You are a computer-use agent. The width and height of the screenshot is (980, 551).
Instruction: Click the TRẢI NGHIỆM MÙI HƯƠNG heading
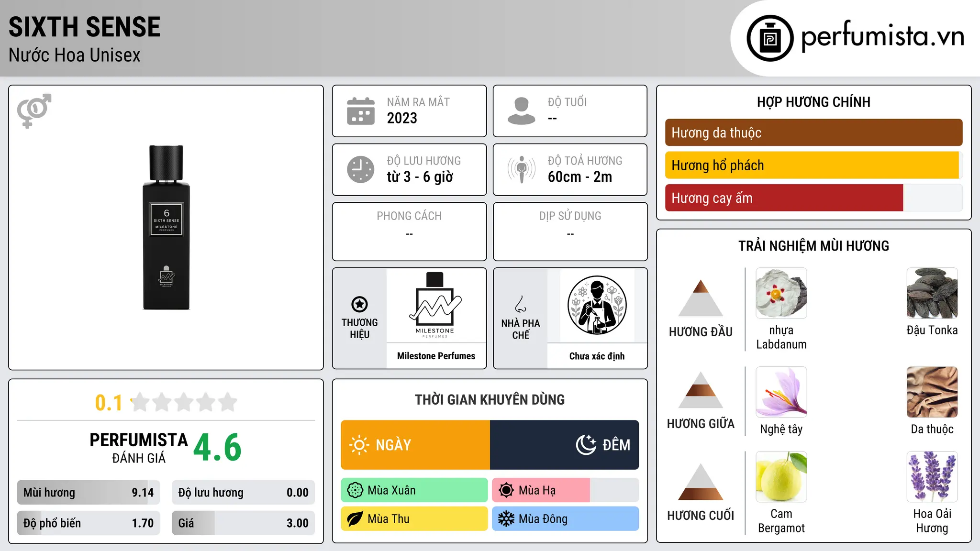click(x=813, y=246)
